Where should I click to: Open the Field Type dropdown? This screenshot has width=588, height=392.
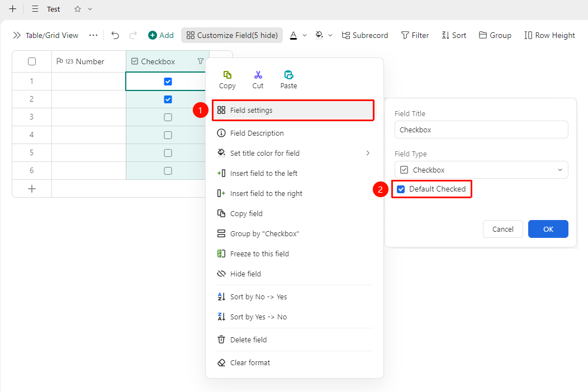pyautogui.click(x=481, y=170)
